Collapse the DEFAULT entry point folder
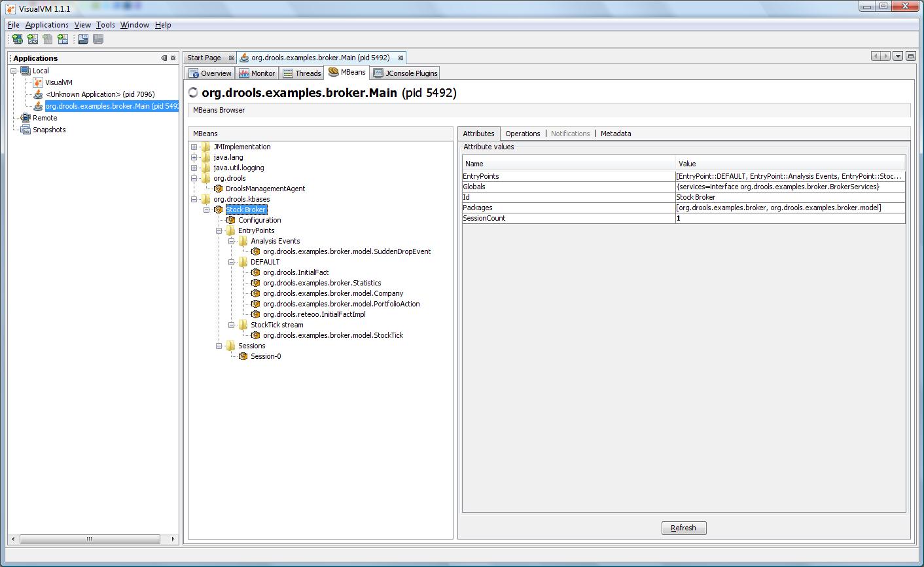 (x=232, y=262)
